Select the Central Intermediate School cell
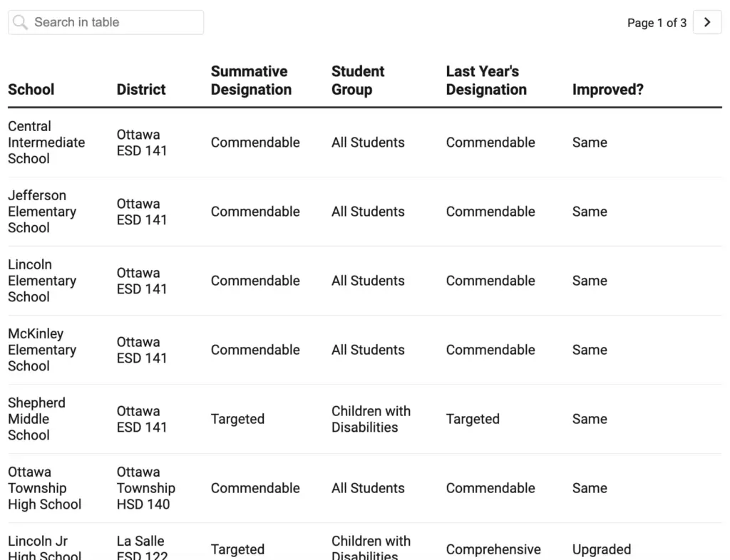Screen dimensions: 730x560 point(46,142)
